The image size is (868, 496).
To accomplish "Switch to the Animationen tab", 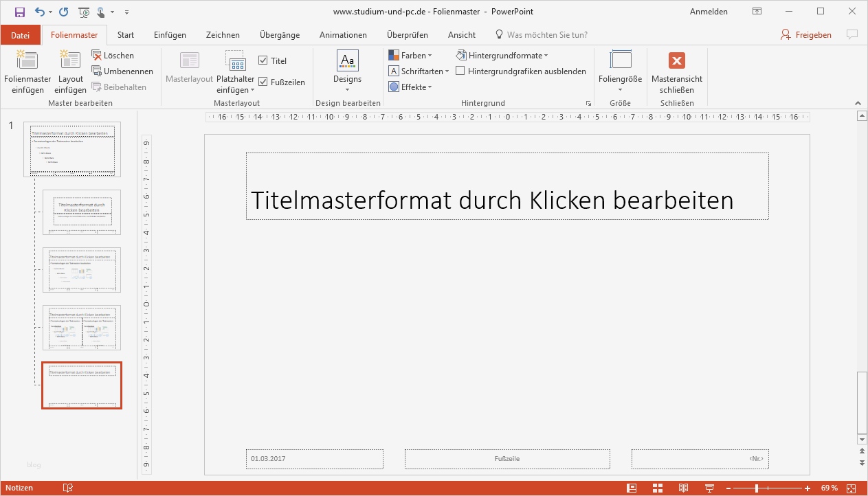I will [x=343, y=35].
